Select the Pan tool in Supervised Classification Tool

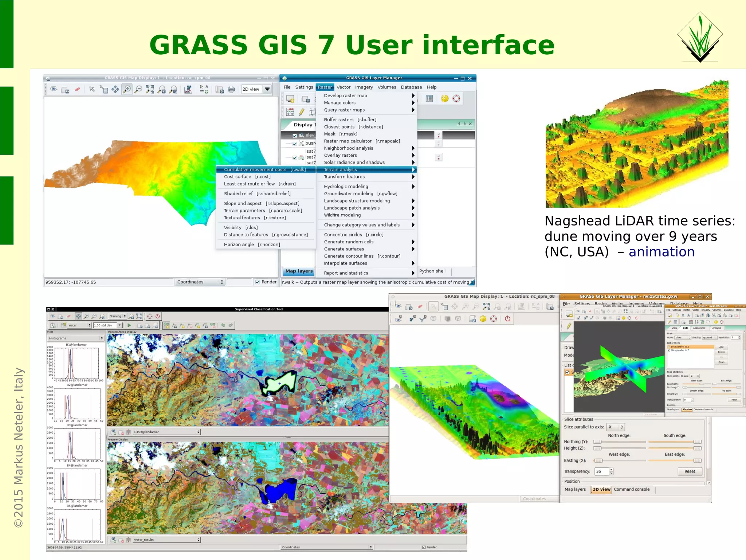point(78,316)
